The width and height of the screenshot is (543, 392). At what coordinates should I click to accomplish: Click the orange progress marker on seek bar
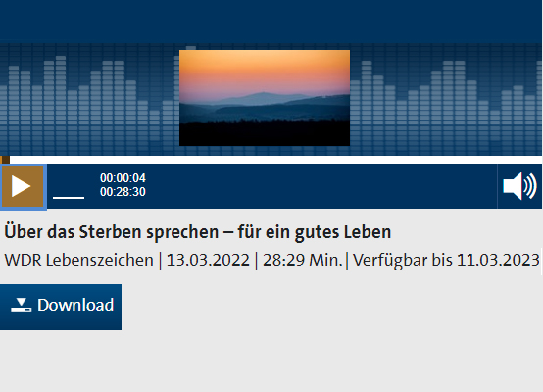click(x=5, y=160)
